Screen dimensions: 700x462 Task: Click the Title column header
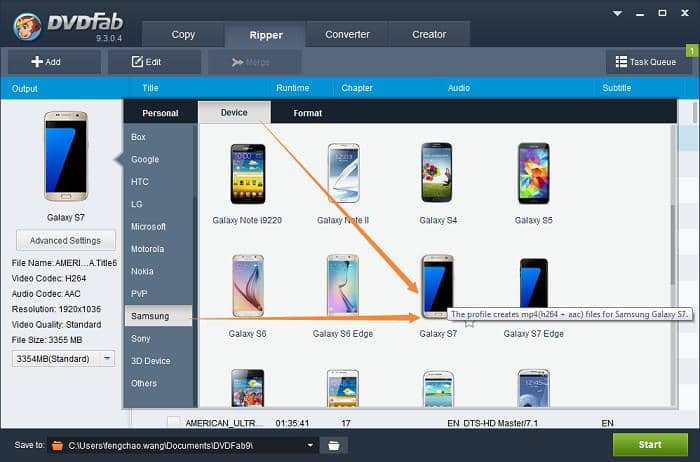pyautogui.click(x=150, y=88)
